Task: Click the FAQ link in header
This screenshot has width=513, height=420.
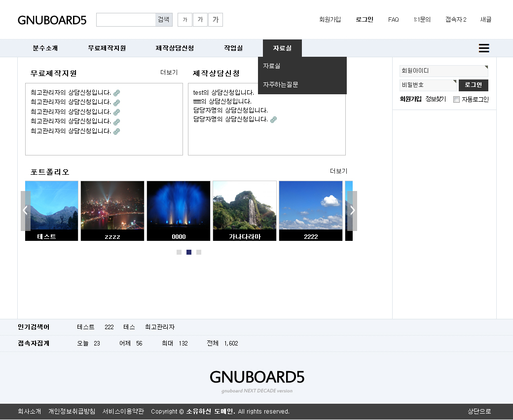Action: 393,20
